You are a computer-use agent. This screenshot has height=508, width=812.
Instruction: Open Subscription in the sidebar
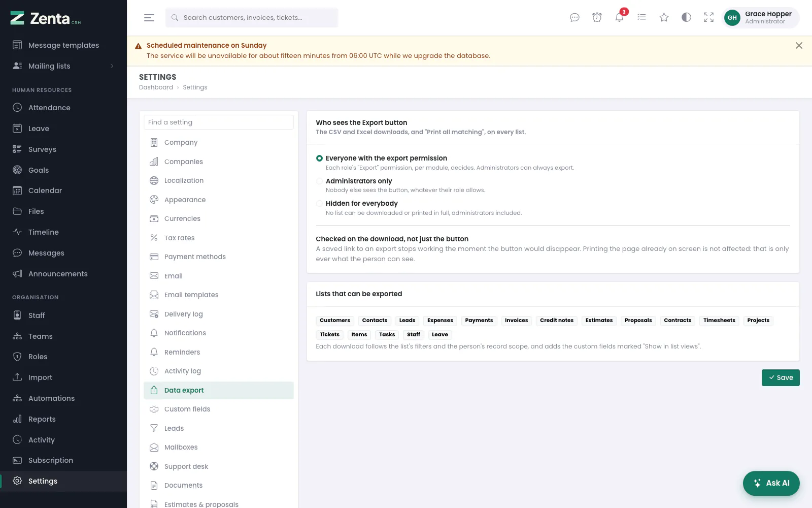pos(63,460)
